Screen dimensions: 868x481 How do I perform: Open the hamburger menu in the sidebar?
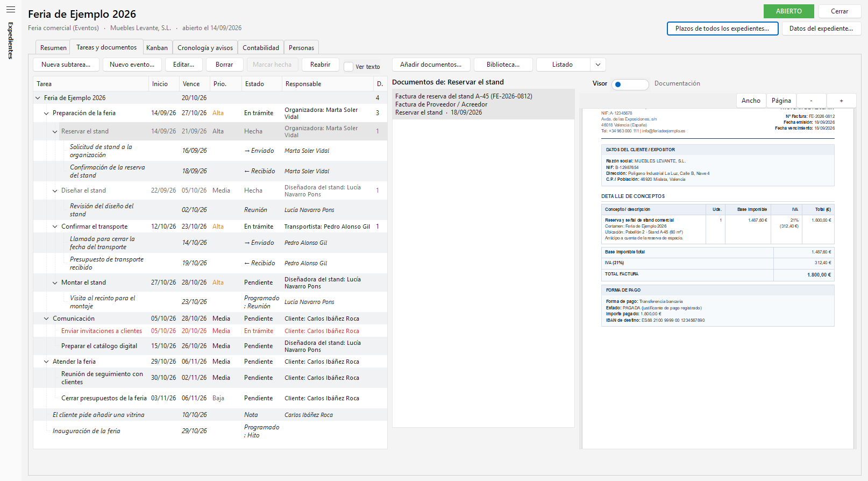(11, 10)
